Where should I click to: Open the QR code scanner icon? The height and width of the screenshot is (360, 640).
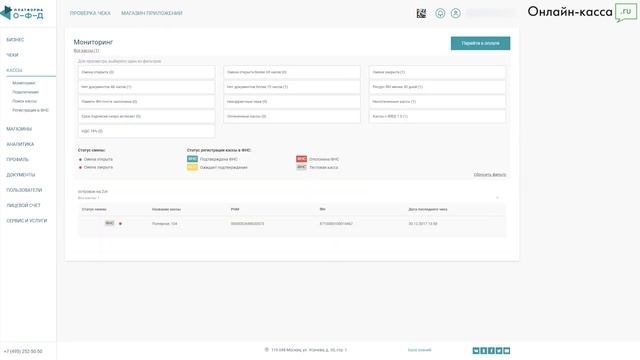tap(421, 13)
